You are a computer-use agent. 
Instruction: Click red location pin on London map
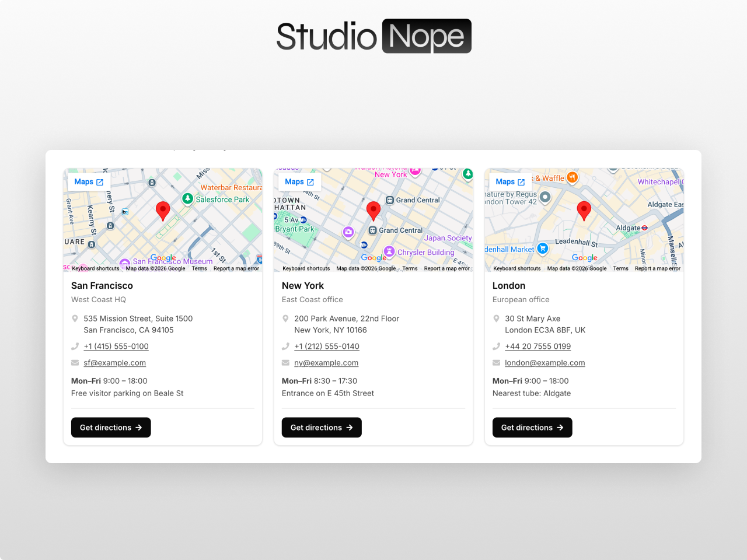tap(584, 211)
